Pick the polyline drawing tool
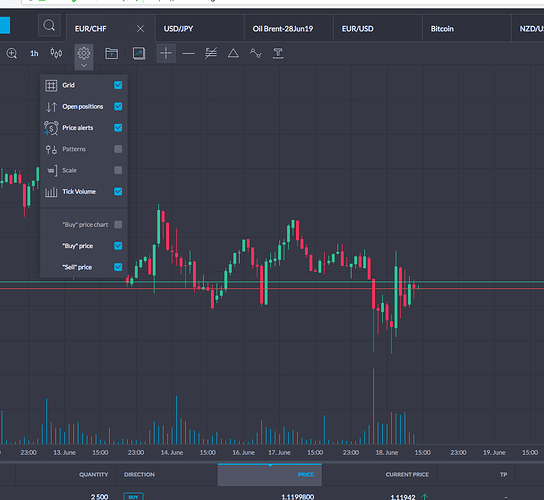 point(256,53)
